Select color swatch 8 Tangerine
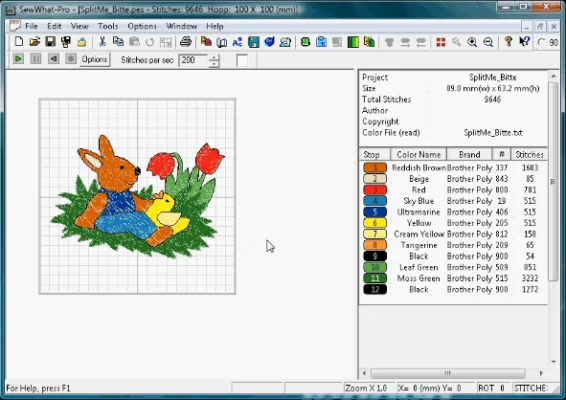566x400 pixels. tap(375, 245)
